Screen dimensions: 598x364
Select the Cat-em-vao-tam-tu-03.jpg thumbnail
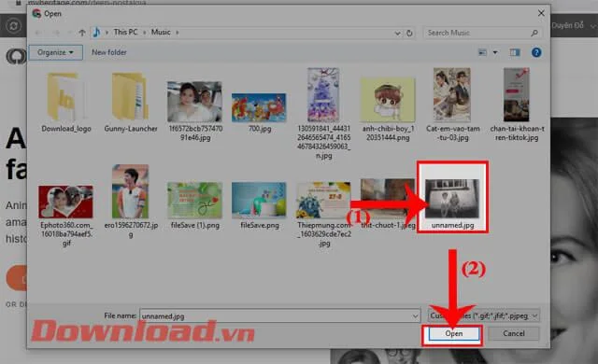tap(452, 95)
